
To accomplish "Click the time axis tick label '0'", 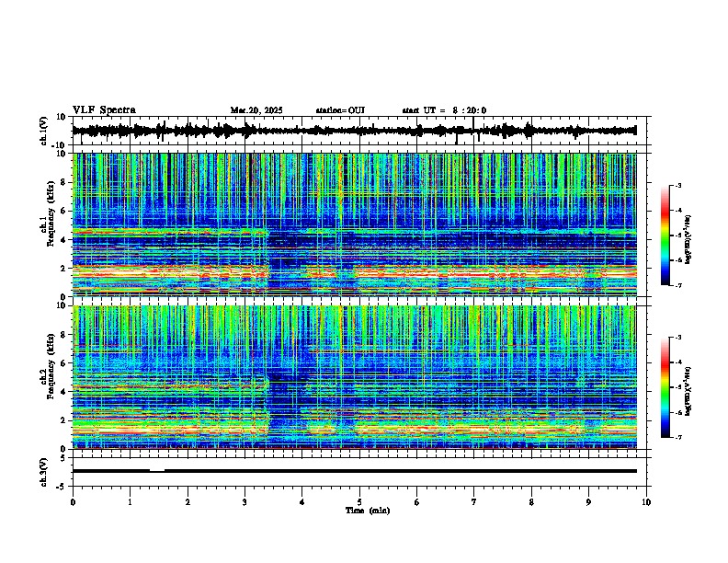I will [x=73, y=502].
